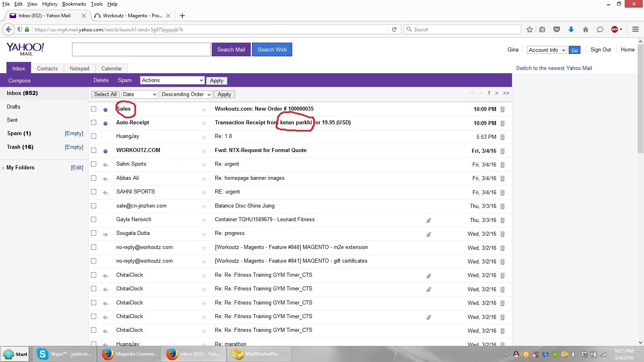Viewport: 644px width, 362px height.
Task: Select the WORKOUTZ.COM email checkbox
Action: tap(94, 150)
